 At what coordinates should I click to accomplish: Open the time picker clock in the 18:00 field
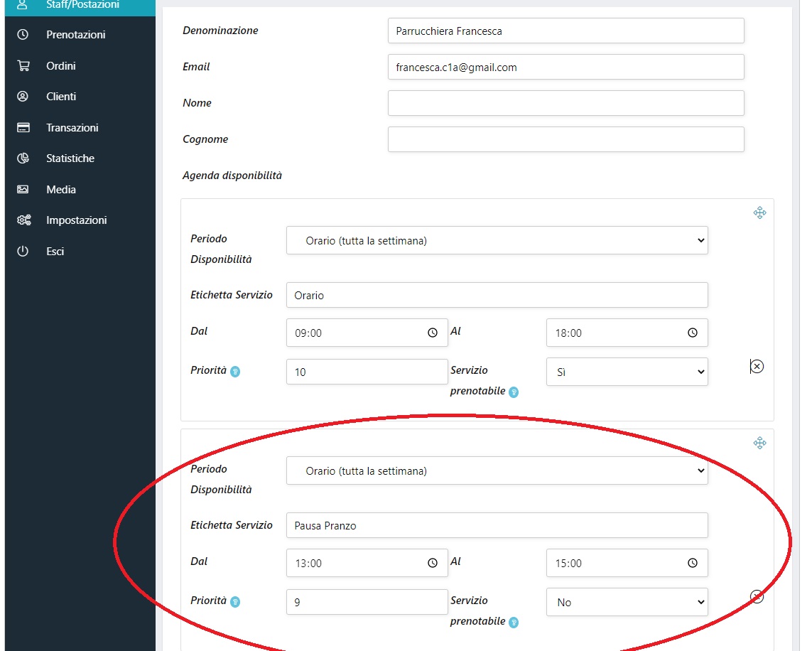[693, 333]
